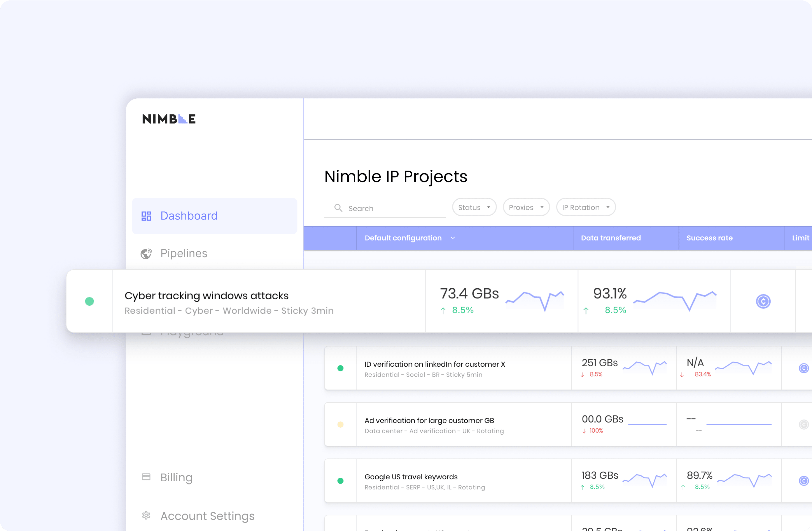Click the search magnifier icon
This screenshot has width=812, height=531.
338,208
